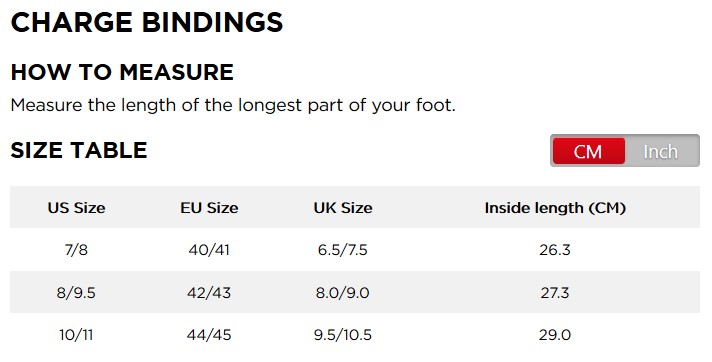Viewport: 712px width, 362px height.
Task: Switch the size table to Inch
Action: [x=661, y=151]
